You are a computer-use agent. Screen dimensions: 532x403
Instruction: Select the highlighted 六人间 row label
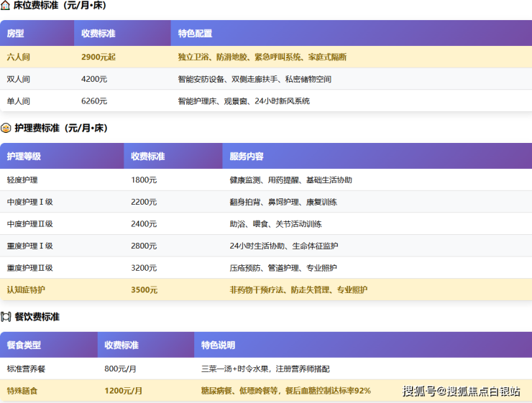coord(19,57)
